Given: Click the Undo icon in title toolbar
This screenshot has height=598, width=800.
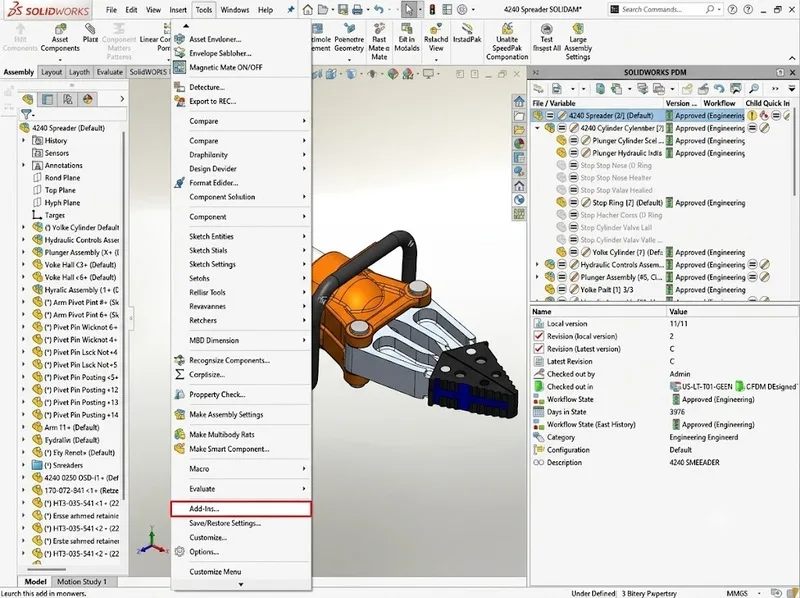Looking at the screenshot, I should (x=378, y=10).
